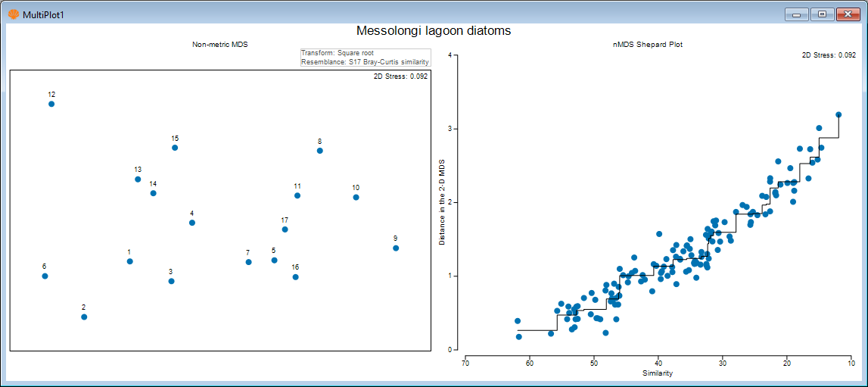This screenshot has width=868, height=387.
Task: Select sample point 12 in MDS plot
Action: coord(51,104)
